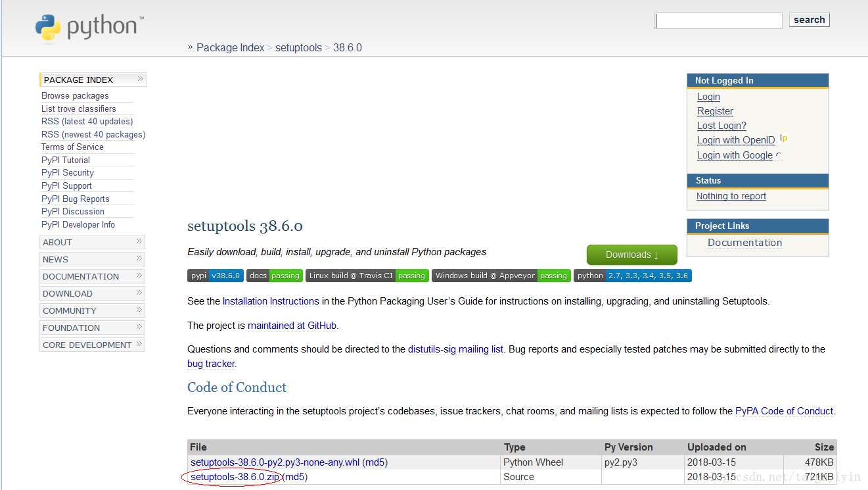The width and height of the screenshot is (868, 490).
Task: Open Nothing to report status link
Action: tap(731, 196)
